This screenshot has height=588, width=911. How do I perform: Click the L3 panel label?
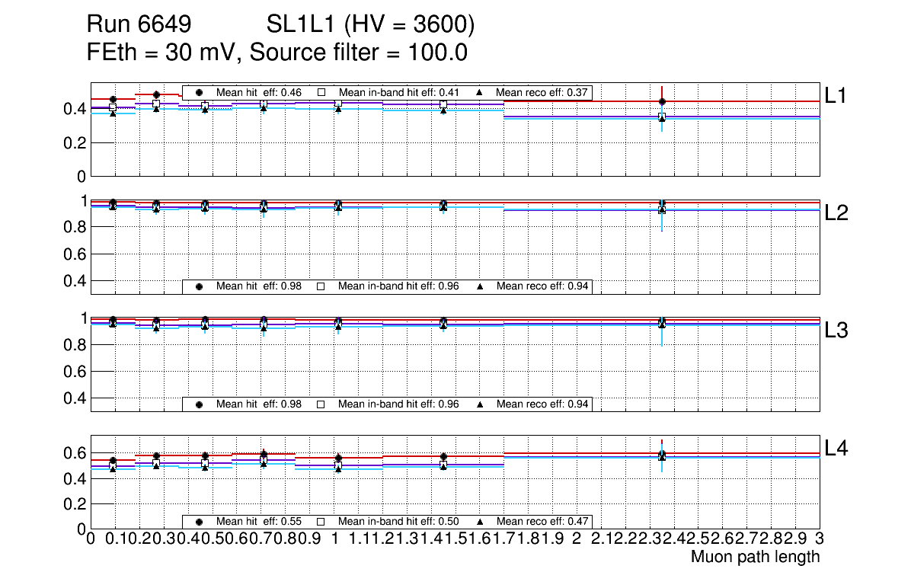pos(836,331)
